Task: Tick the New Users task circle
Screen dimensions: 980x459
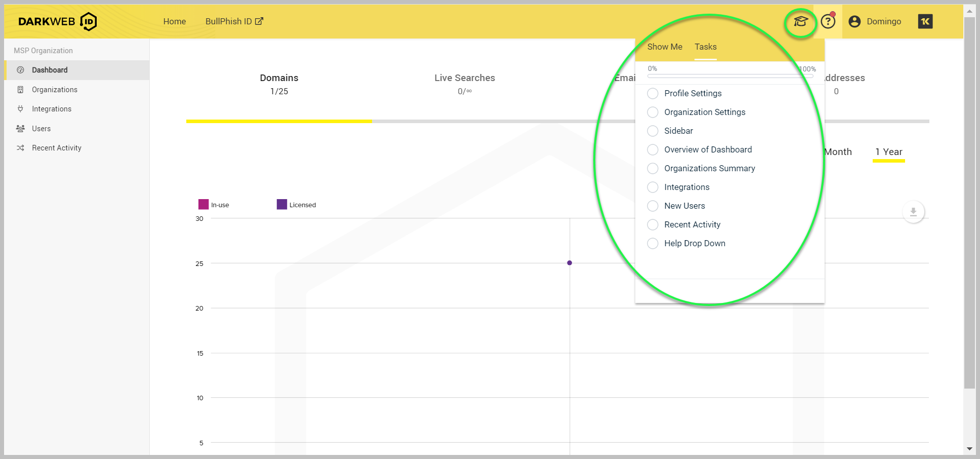Action: coord(652,206)
